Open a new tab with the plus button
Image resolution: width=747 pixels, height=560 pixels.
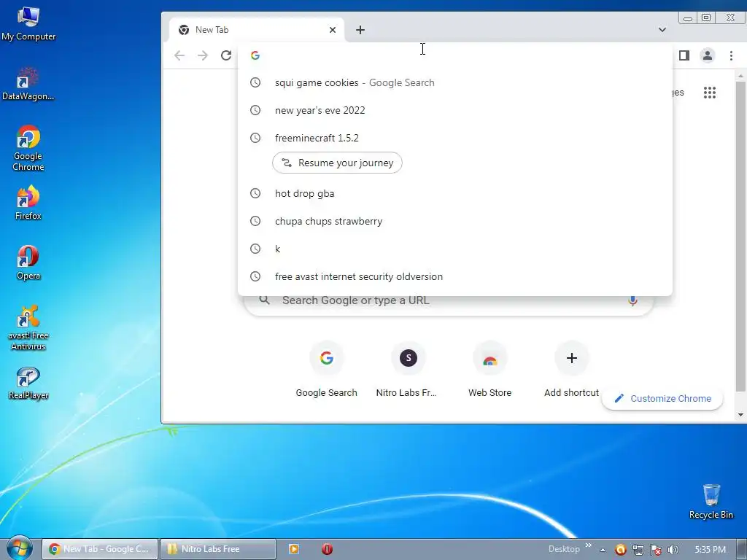[360, 30]
